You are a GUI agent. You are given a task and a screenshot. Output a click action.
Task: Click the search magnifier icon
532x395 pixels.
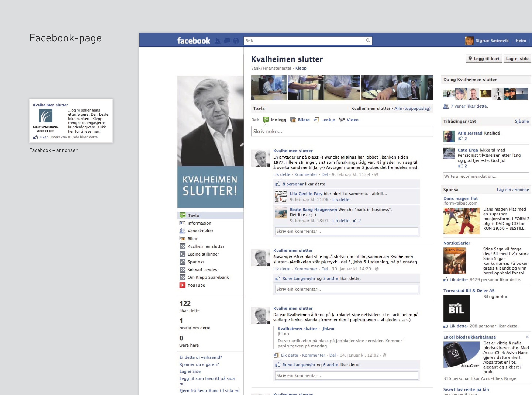pos(368,40)
